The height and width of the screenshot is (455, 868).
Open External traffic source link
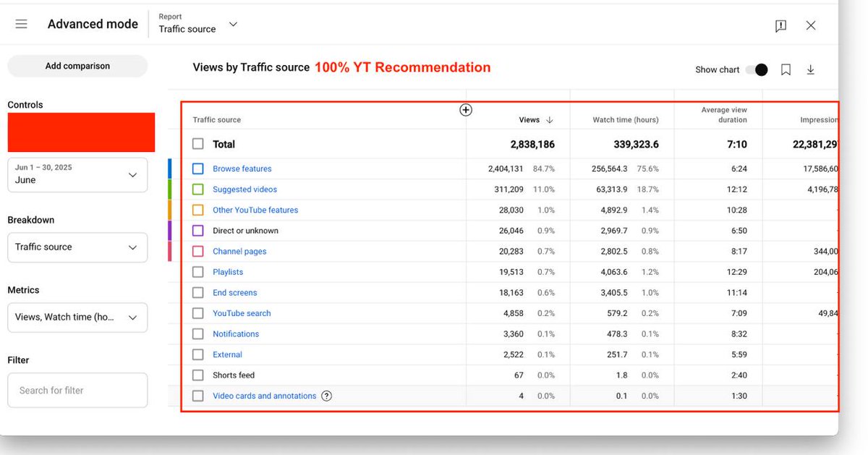coord(227,354)
